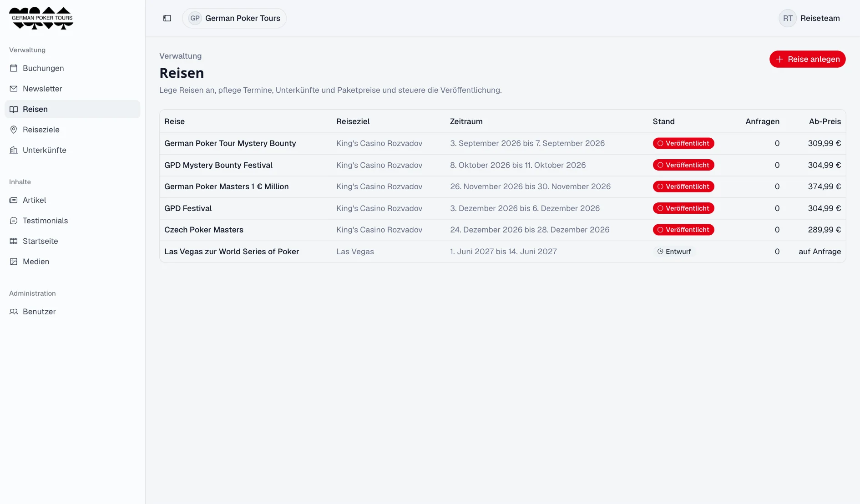Open the GPD Festival trip row
The height and width of the screenshot is (504, 860).
tap(502, 208)
